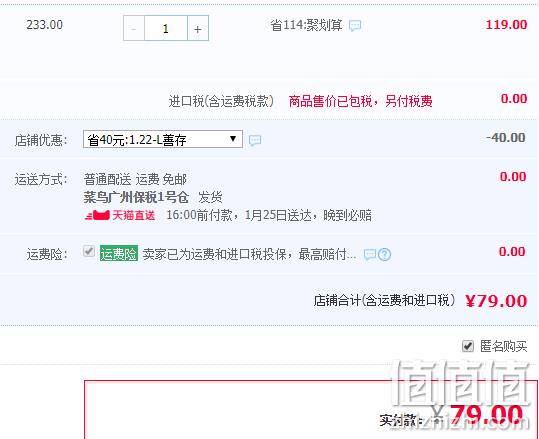Click red text 商品售价已包税，另付税费
The width and height of the screenshot is (539, 439).
click(360, 101)
